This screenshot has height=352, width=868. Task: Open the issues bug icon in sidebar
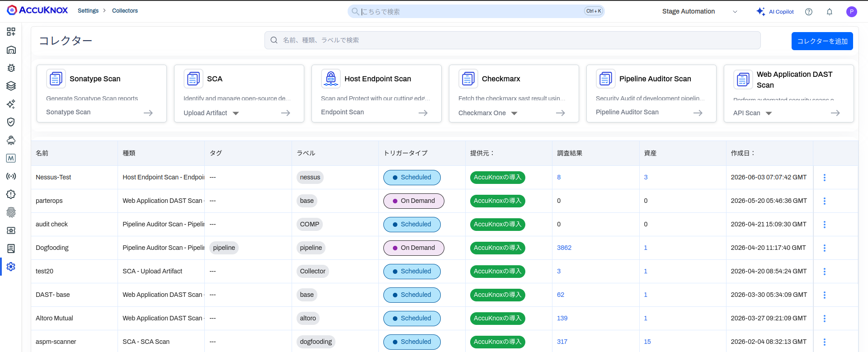tap(11, 68)
